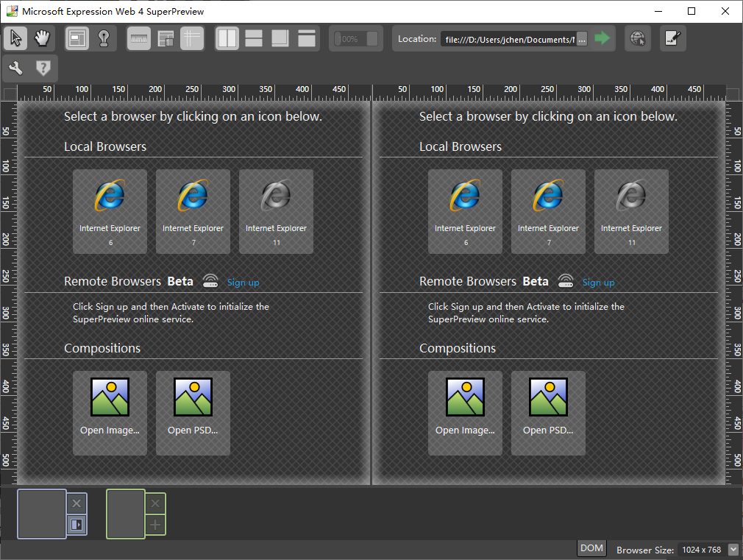Click the baseline slot swap icon
This screenshot has height=560, width=743.
pos(77,525)
